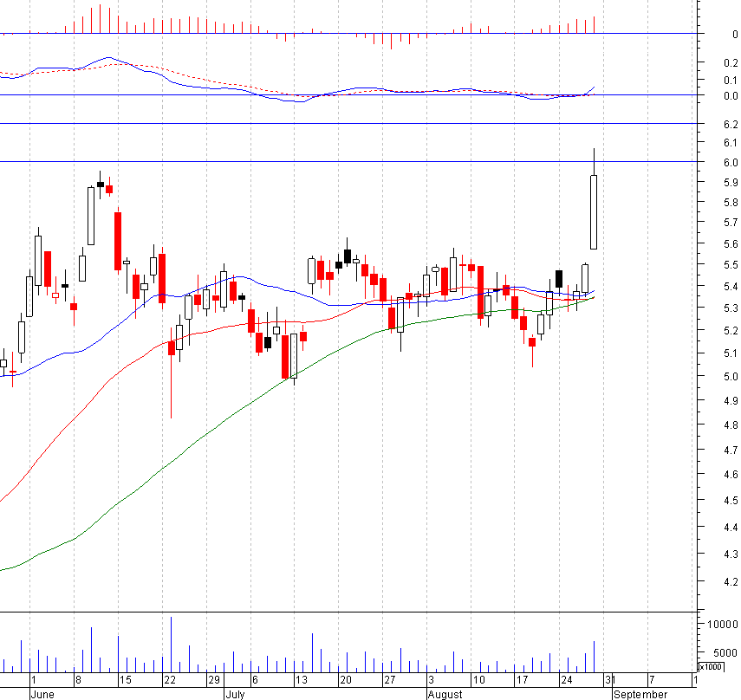Pick the '4.4' price axis label
Image resolution: width=741 pixels, height=700 pixels.
pos(731,527)
